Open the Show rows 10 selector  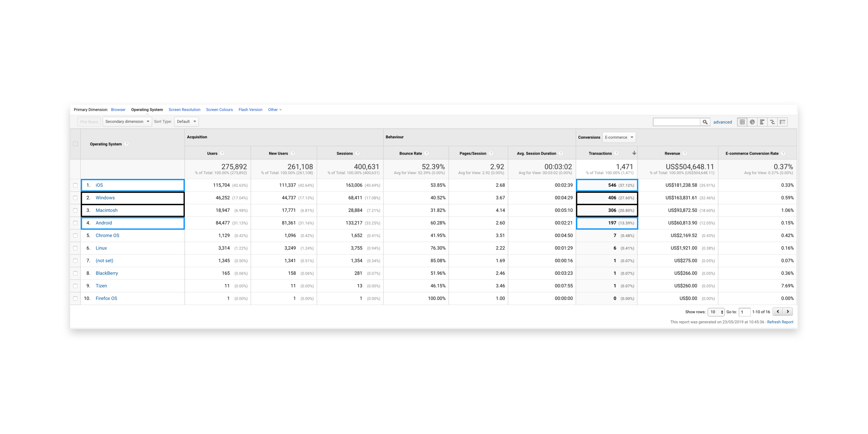716,312
